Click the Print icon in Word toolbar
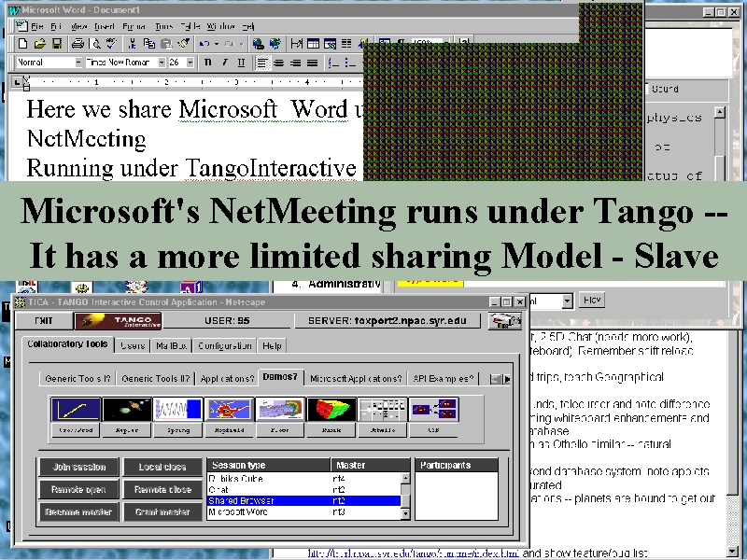Screen dimensions: 747x560 click(78, 44)
